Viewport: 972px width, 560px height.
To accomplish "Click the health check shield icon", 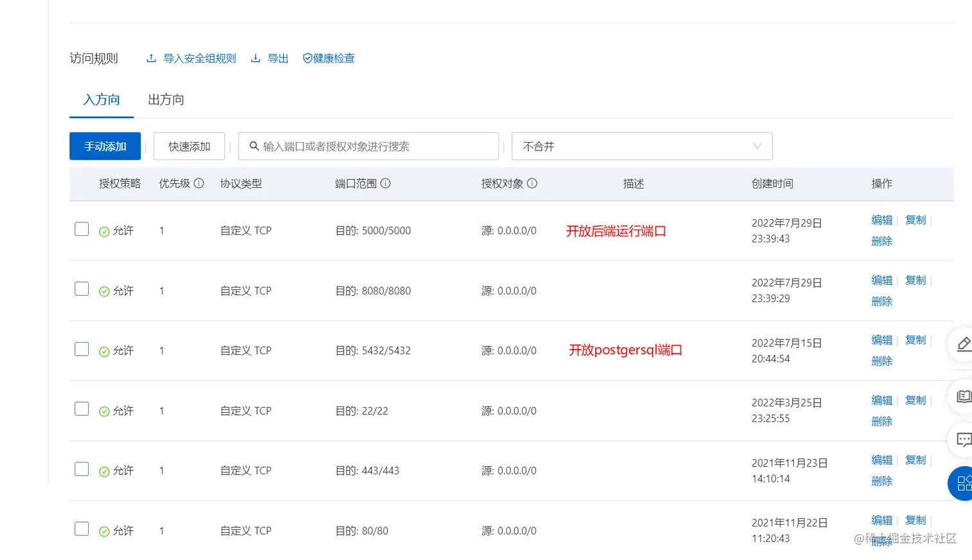I will coord(307,59).
